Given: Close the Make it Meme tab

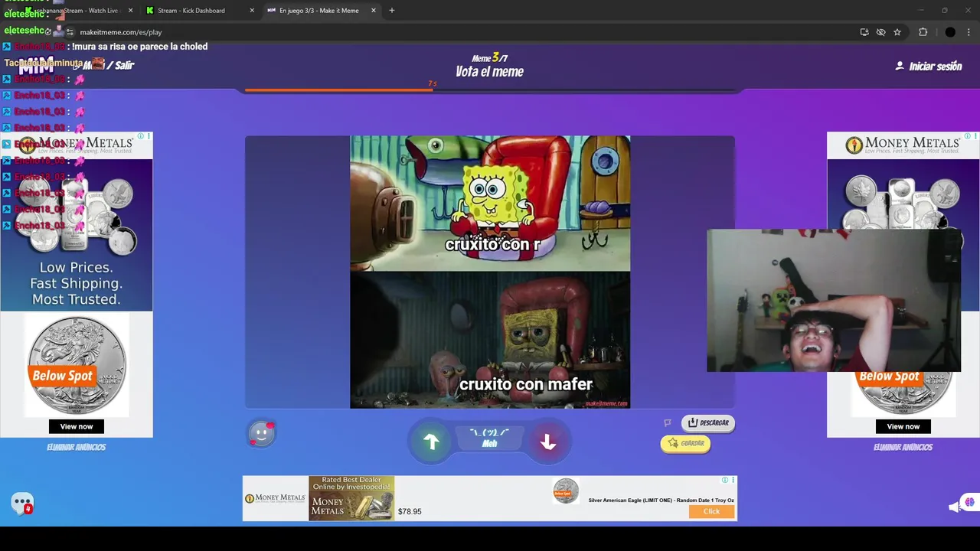Looking at the screenshot, I should [x=374, y=11].
